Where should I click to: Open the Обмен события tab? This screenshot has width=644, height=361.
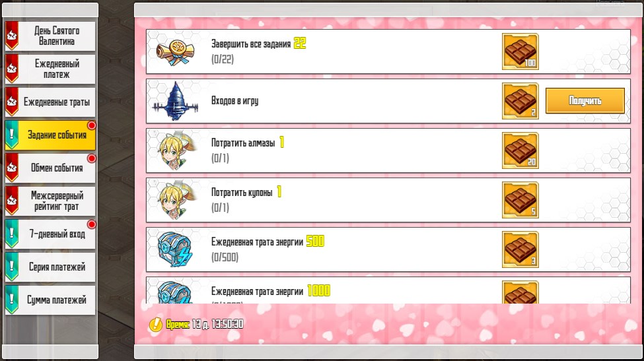click(50, 168)
